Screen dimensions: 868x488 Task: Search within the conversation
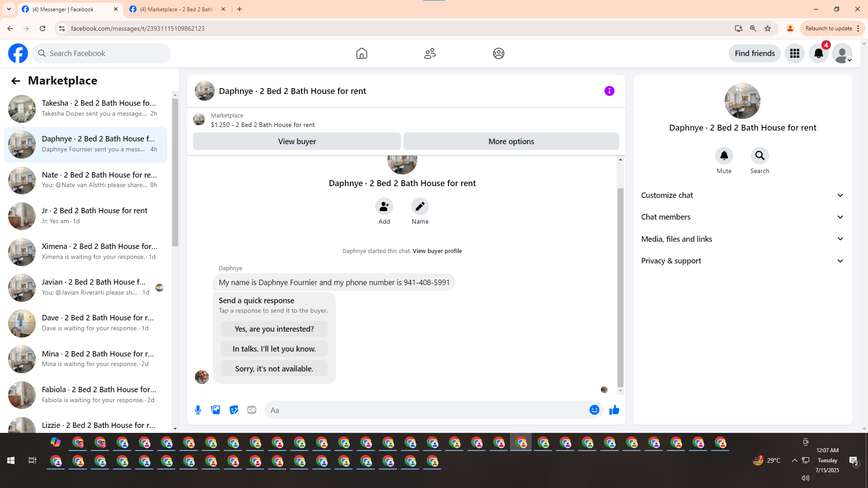(x=759, y=156)
